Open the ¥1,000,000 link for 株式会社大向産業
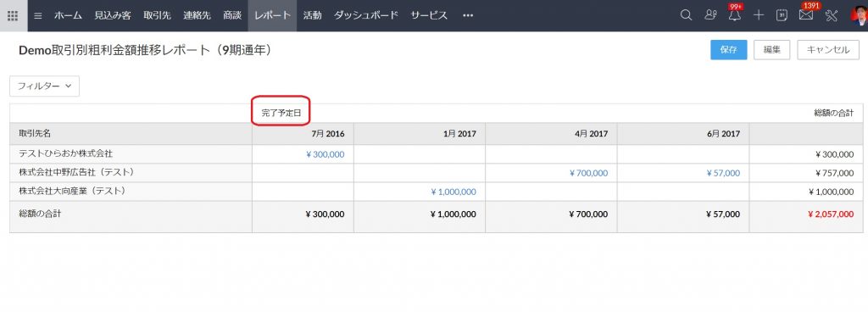868x312 pixels. click(x=453, y=192)
